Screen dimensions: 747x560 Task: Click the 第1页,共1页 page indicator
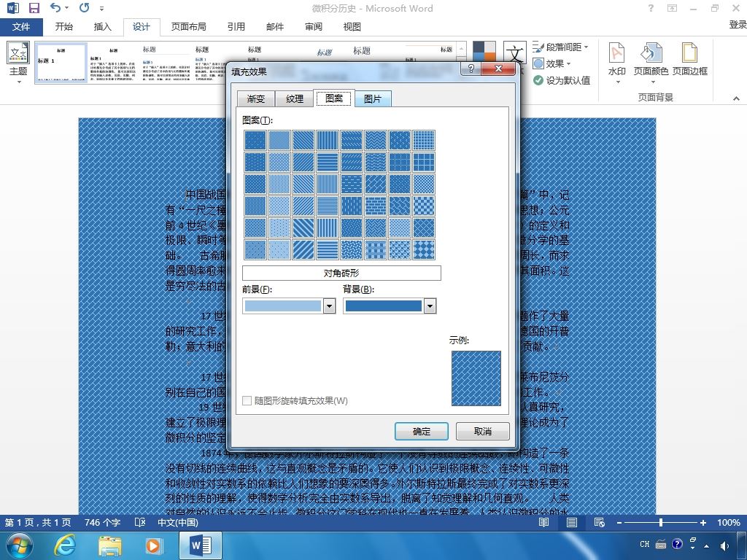click(38, 522)
